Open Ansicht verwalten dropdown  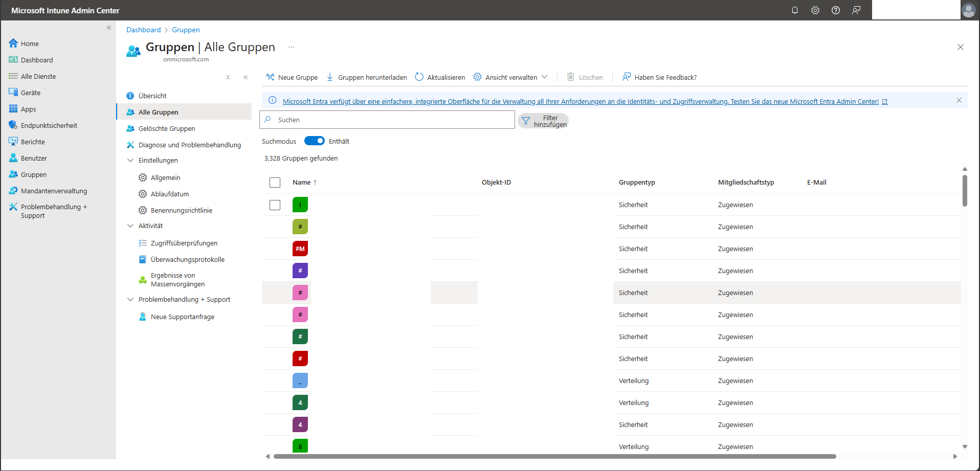click(510, 77)
